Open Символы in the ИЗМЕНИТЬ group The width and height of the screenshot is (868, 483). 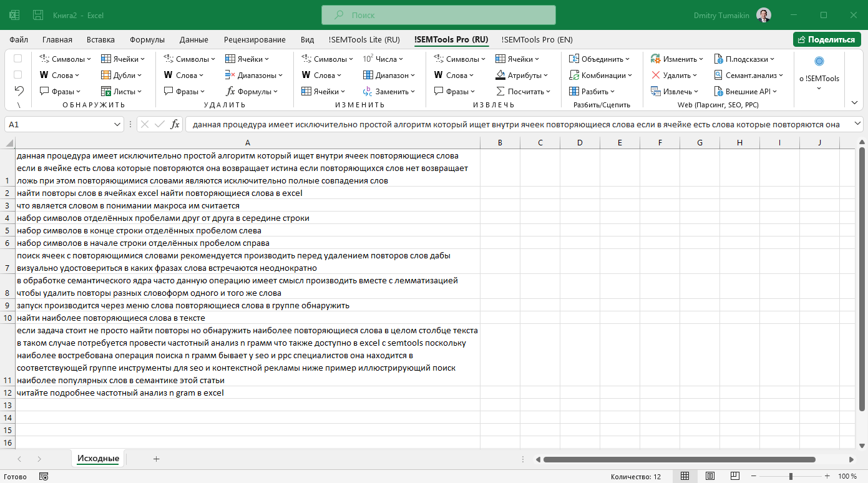click(x=327, y=59)
